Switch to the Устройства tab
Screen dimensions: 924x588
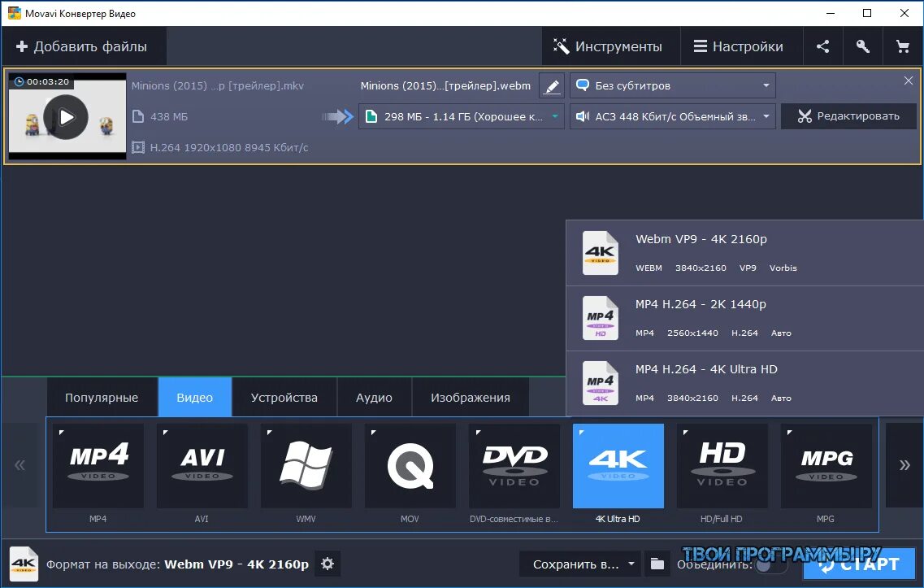[284, 398]
